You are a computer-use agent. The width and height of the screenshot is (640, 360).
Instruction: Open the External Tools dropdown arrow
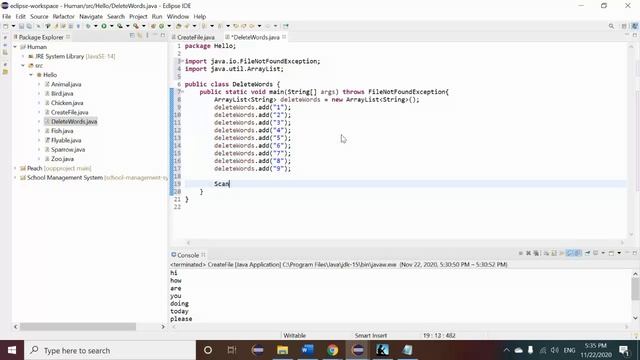(x=143, y=26)
